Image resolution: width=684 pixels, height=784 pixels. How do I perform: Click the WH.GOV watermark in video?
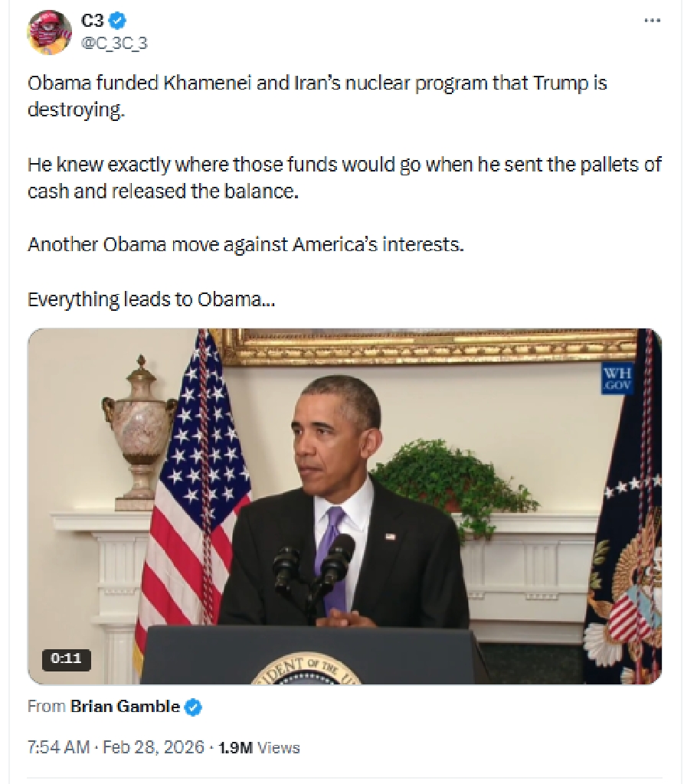tap(617, 378)
